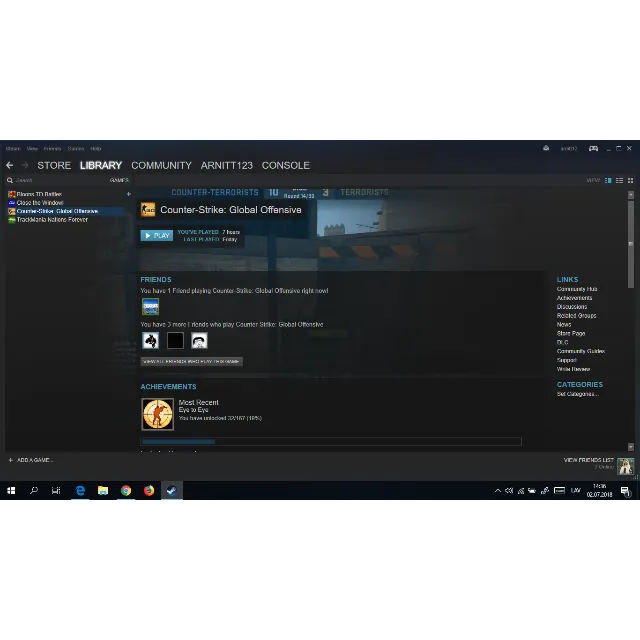The width and height of the screenshot is (640, 640).
Task: Open Store Page link
Action: [571, 333]
